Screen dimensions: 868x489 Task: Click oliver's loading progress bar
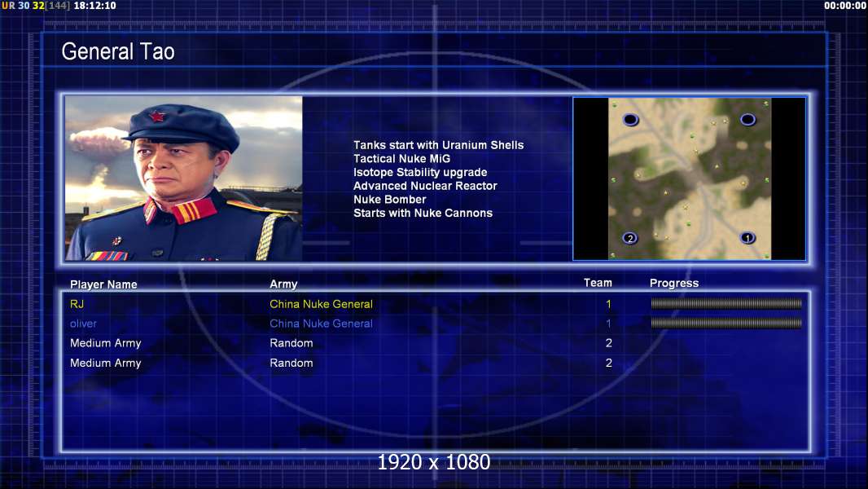pyautogui.click(x=726, y=323)
